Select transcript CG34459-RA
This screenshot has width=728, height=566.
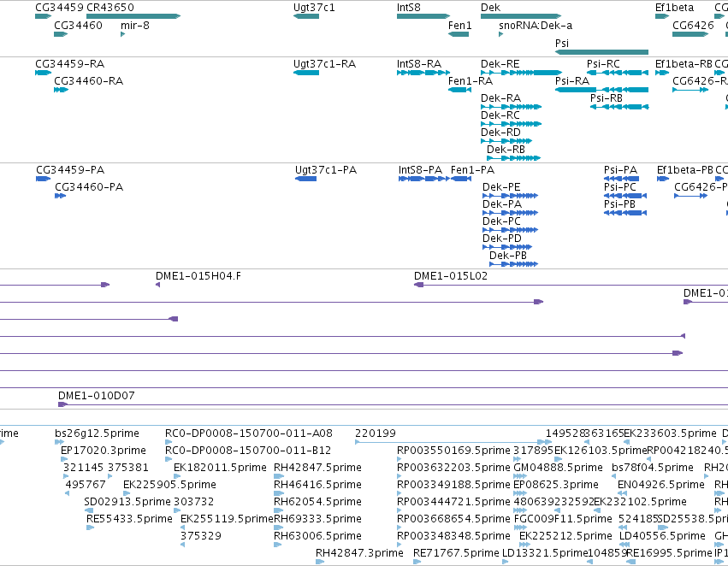point(43,73)
